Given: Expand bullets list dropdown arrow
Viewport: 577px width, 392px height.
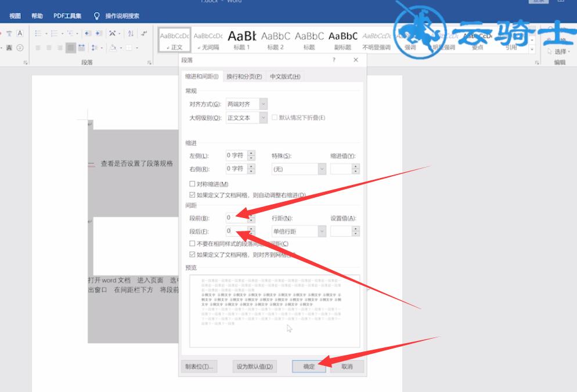Looking at the screenshot, I should [x=46, y=34].
